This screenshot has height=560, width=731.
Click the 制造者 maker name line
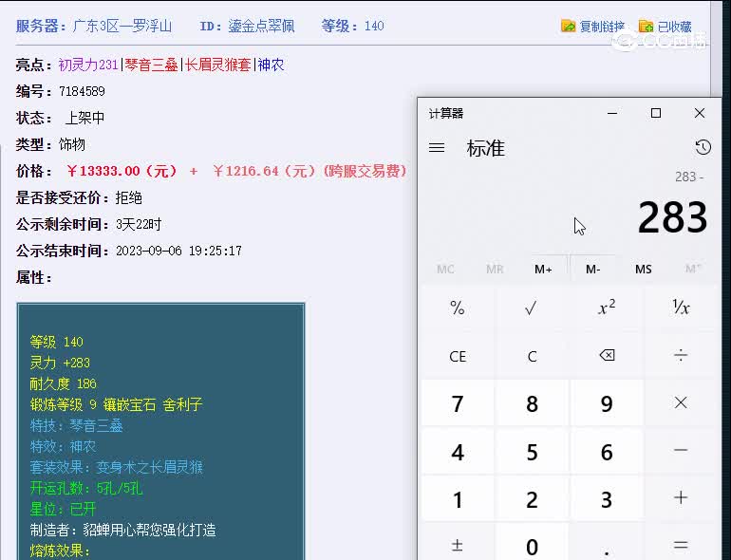coord(123,530)
